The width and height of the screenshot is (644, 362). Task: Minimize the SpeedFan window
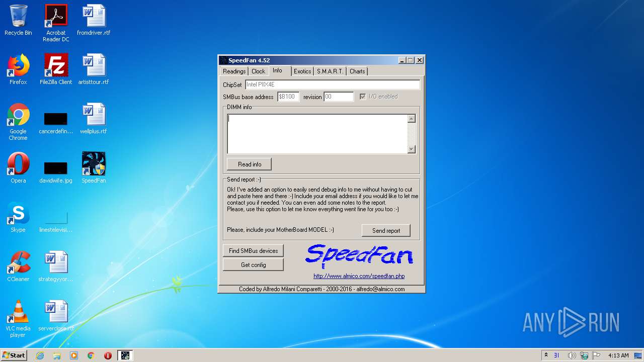coord(402,60)
